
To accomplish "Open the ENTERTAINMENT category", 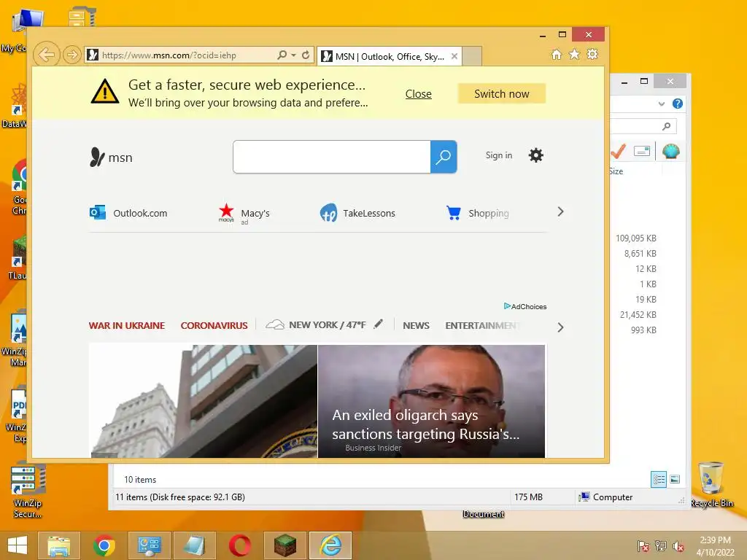I will [x=482, y=326].
